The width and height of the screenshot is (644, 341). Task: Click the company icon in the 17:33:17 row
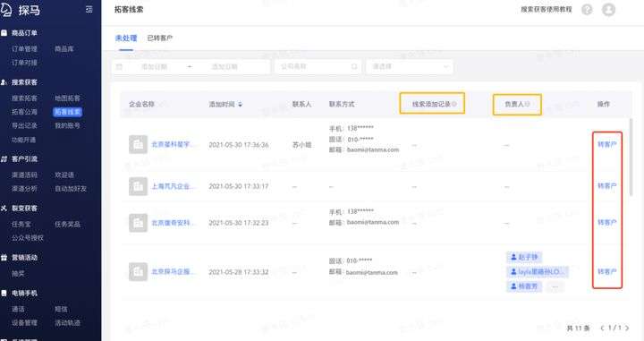[138, 186]
